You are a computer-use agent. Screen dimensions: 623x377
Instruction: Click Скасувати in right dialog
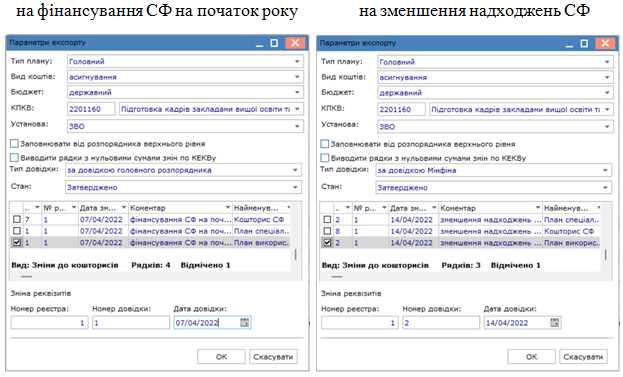pyautogui.click(x=583, y=357)
